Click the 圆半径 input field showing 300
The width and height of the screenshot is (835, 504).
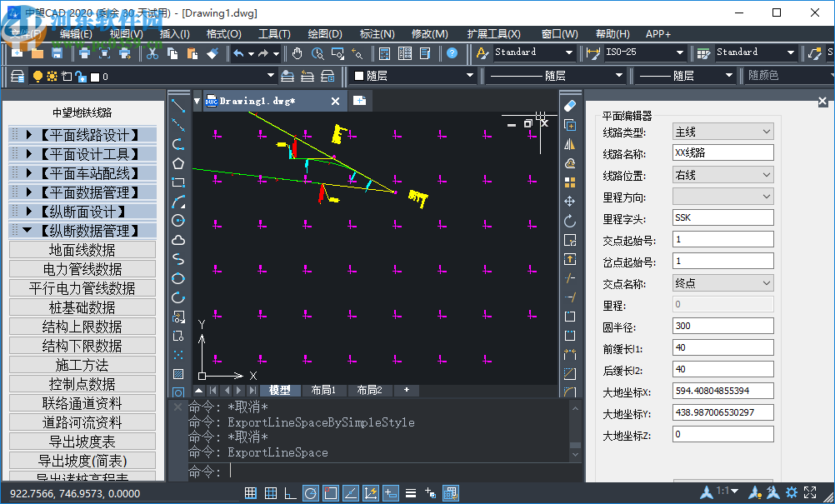point(722,326)
